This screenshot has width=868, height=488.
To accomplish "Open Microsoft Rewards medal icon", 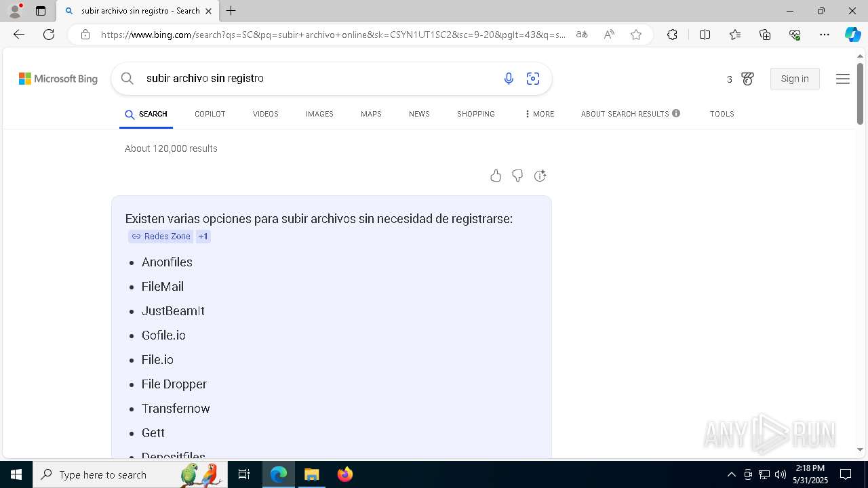I will click(x=747, y=79).
